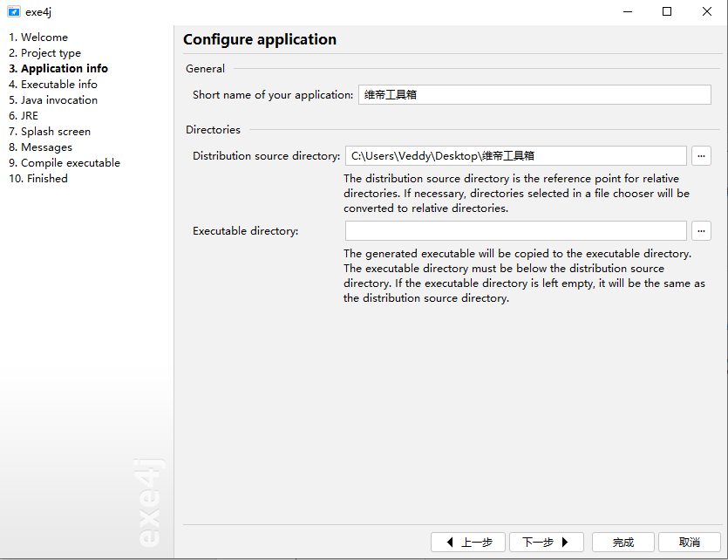Click the 取消 (Cancel) button

coord(690,543)
